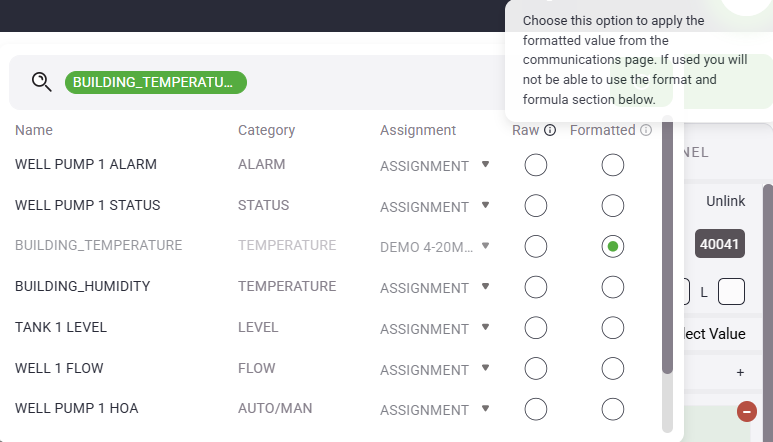Toggle the L checkbox
Screen dimensions: 773x442
pyautogui.click(x=731, y=292)
